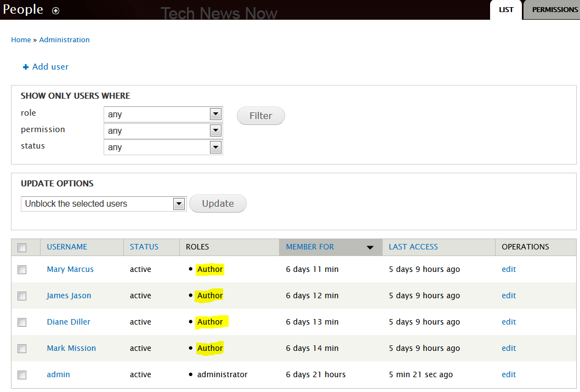
Task: Click the Roles column header
Action: click(197, 247)
